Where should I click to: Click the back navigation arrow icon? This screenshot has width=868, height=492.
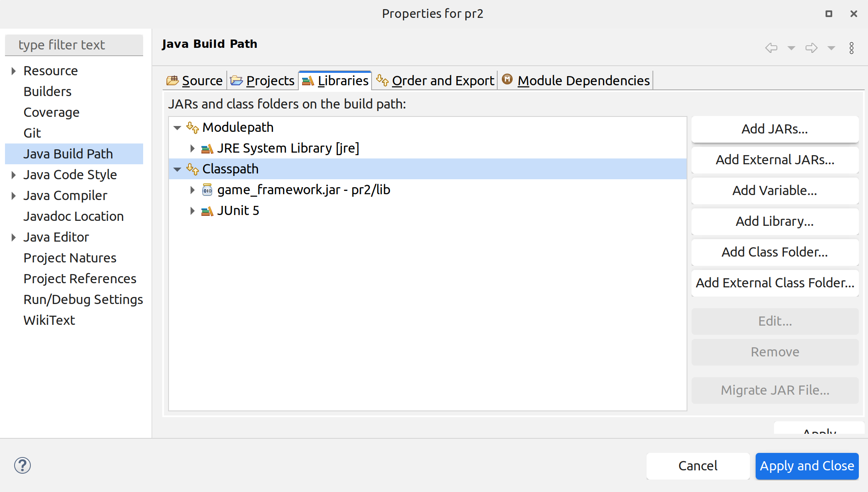tap(771, 48)
